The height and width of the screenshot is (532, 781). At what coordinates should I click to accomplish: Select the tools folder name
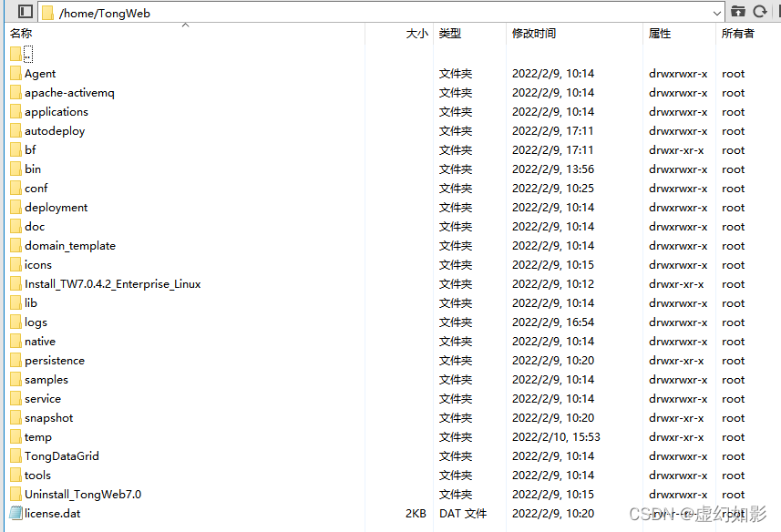pyautogui.click(x=38, y=476)
